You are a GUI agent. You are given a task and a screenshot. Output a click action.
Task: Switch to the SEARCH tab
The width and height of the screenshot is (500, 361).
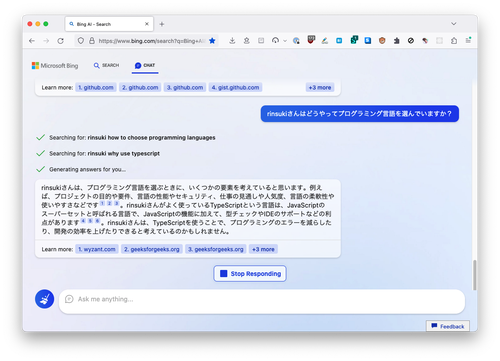106,65
